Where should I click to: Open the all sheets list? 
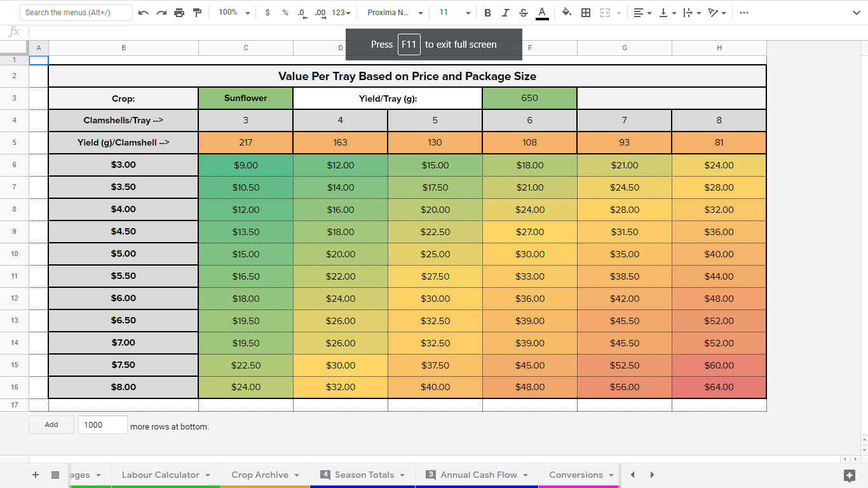55,475
